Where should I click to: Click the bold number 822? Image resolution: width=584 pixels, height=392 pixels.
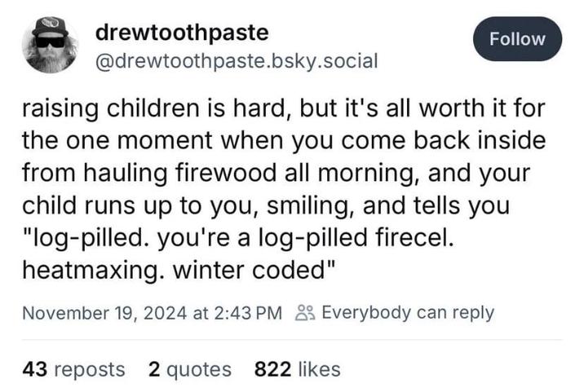(273, 369)
